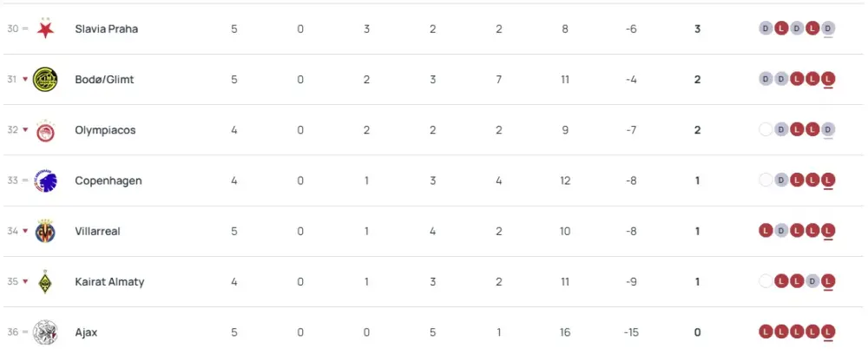Click Olympiacos's most recent draw badge
The width and height of the screenshot is (868, 361).
[x=828, y=130]
